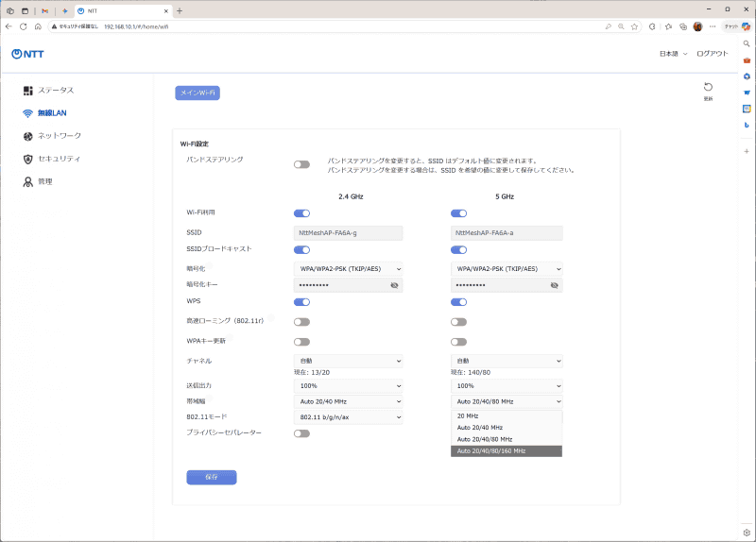The width and height of the screenshot is (756, 542).
Task: Enable 高速ローミング (802.11r) for 2.4 GHz
Action: coord(301,322)
